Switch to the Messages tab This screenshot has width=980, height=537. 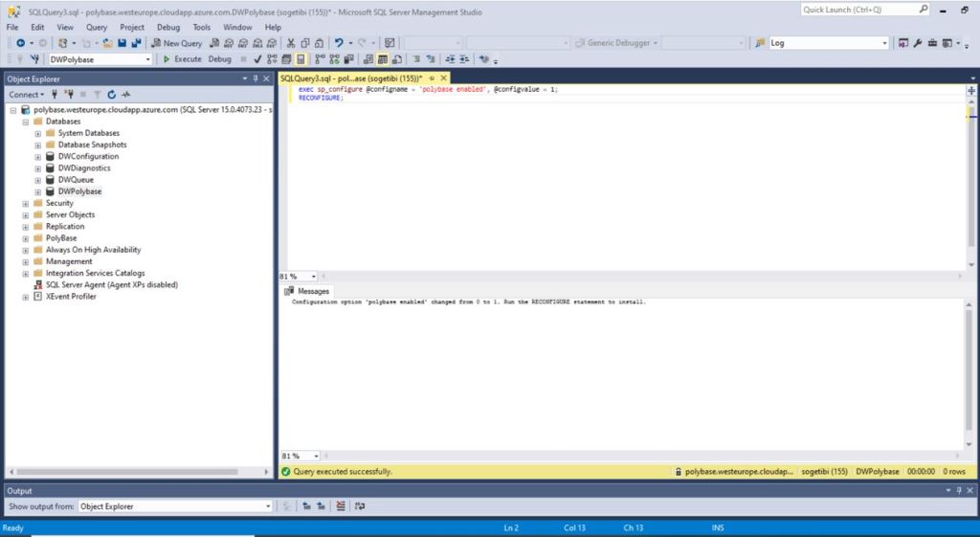coord(308,291)
